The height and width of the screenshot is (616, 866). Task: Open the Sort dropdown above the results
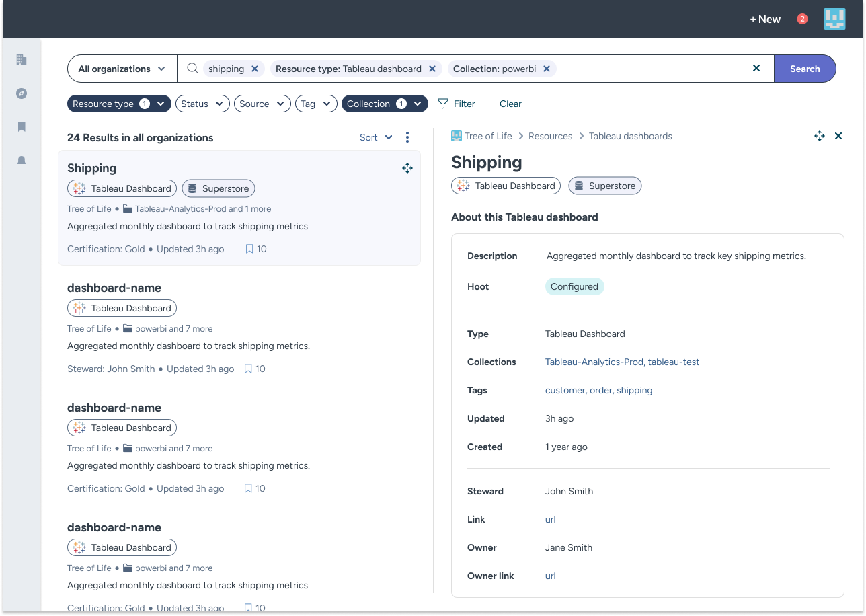coord(375,137)
